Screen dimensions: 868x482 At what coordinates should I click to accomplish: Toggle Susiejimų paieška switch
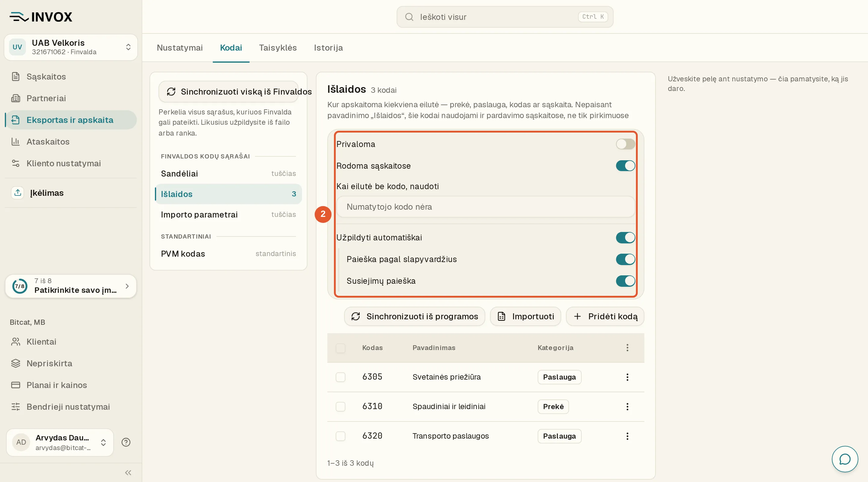point(625,281)
